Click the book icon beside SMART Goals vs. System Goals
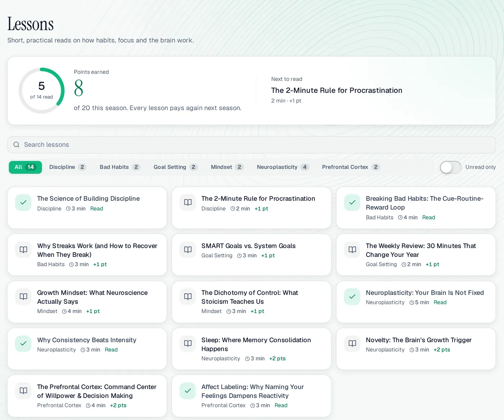 coord(188,250)
